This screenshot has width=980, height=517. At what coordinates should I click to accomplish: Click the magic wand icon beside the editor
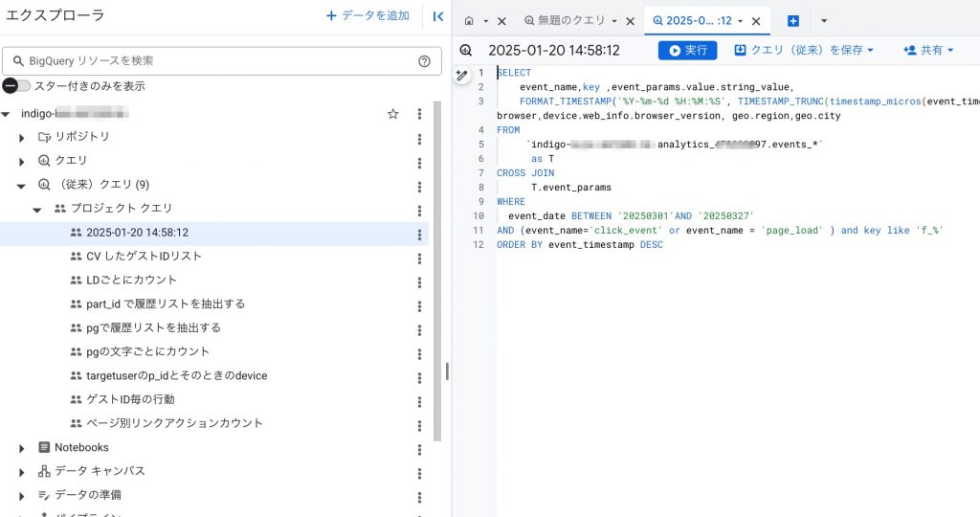[462, 76]
